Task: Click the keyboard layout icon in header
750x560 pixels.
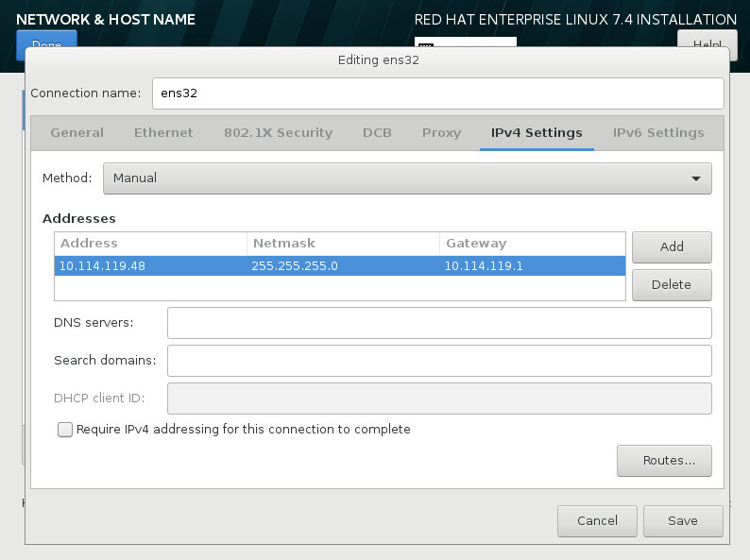Action: [426, 44]
